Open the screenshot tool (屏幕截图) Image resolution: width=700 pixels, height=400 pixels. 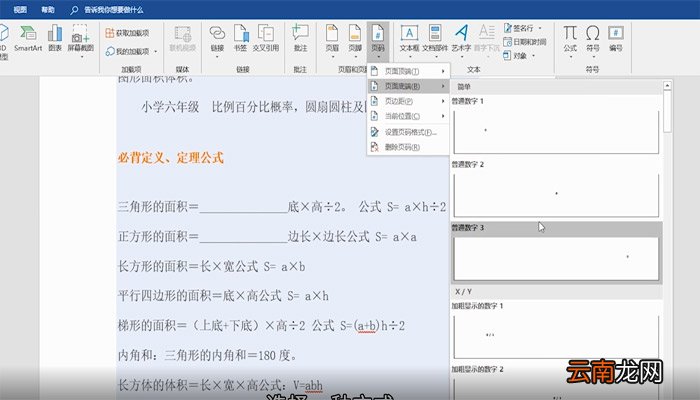pyautogui.click(x=81, y=38)
